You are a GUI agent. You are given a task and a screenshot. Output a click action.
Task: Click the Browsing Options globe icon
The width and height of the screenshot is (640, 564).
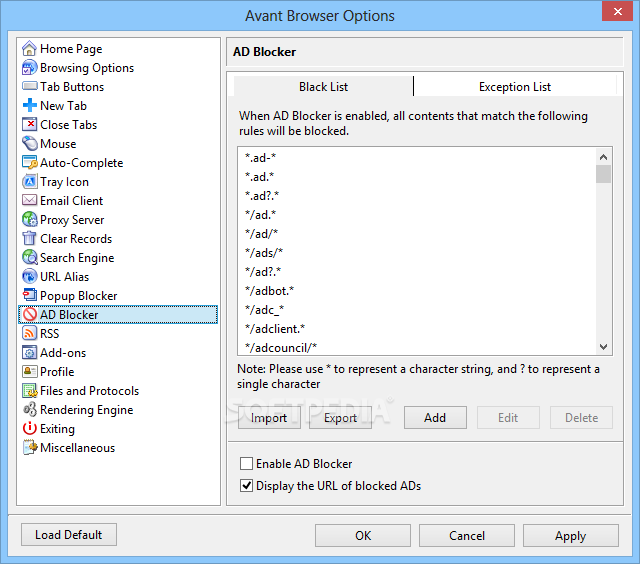(x=29, y=67)
